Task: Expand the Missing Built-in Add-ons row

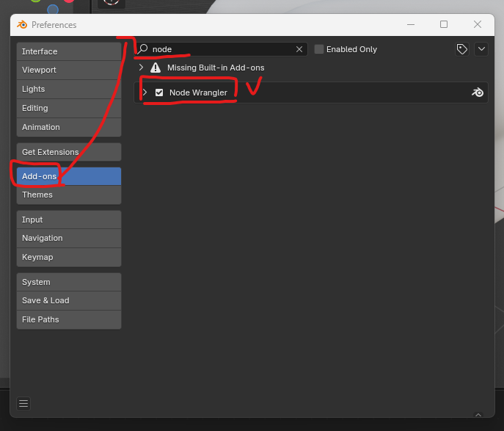Action: 141,68
